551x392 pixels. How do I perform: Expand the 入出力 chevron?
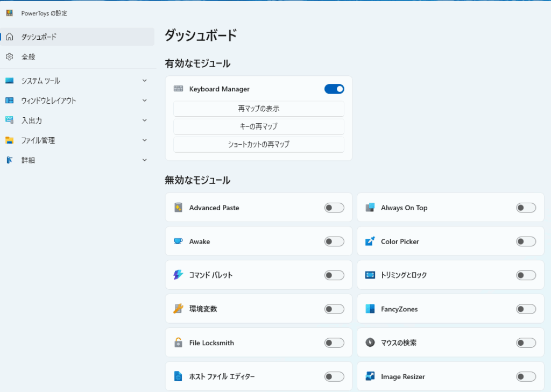[x=144, y=120]
